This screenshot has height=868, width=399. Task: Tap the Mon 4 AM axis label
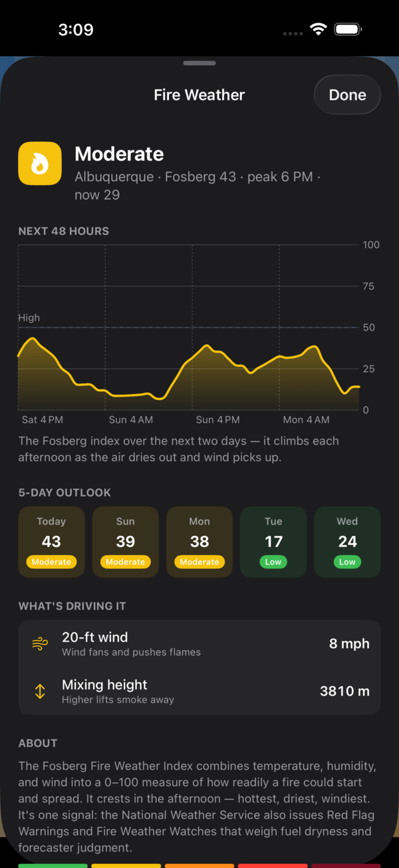tap(306, 420)
